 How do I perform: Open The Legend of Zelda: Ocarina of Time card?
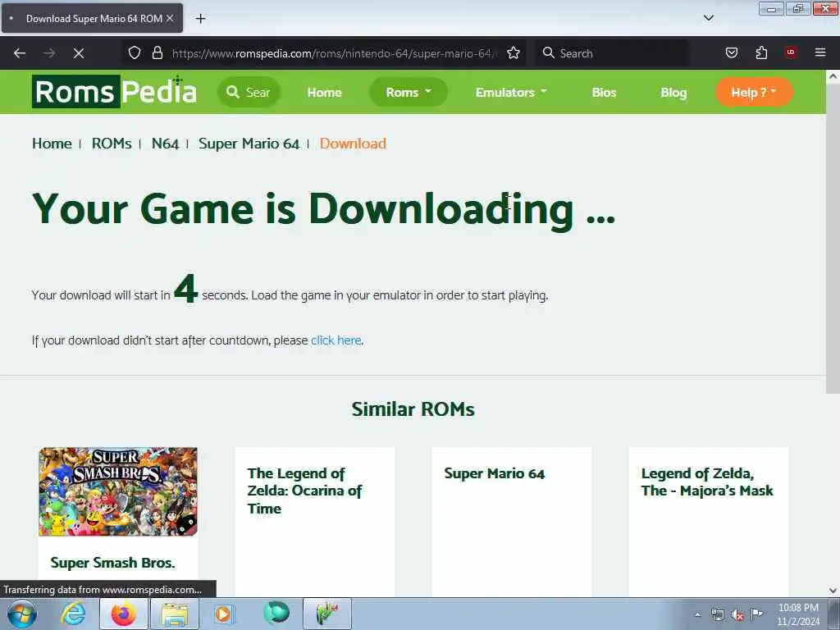point(314,521)
